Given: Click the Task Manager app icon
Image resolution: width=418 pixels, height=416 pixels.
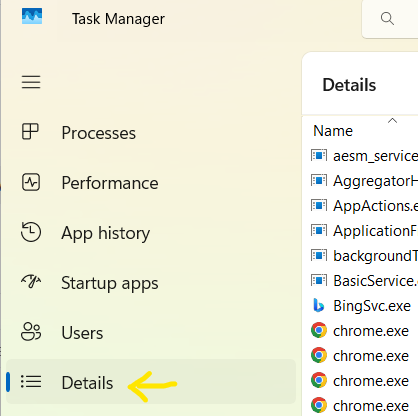Looking at the screenshot, I should 32,16.
